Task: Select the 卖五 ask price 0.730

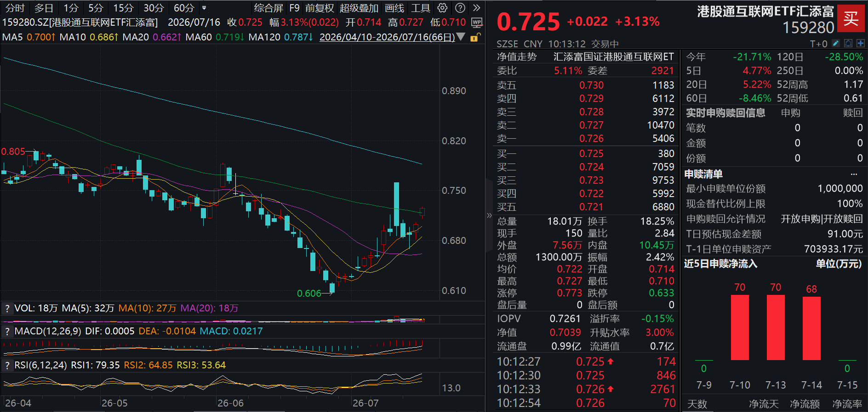Action: [591, 85]
